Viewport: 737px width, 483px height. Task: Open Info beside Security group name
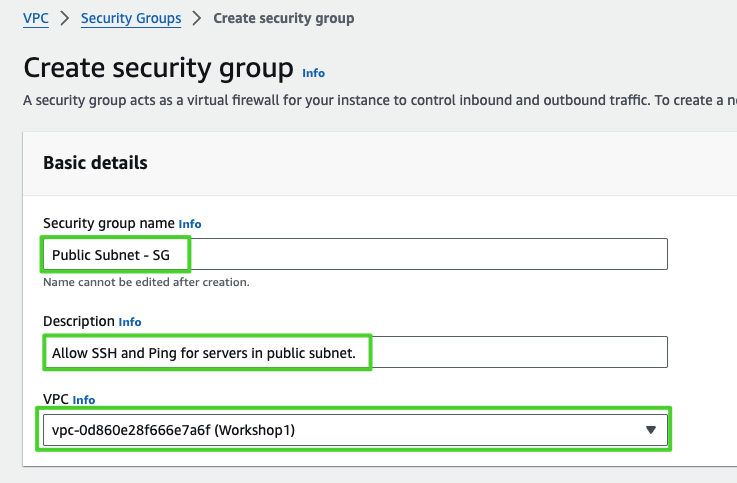tap(190, 224)
